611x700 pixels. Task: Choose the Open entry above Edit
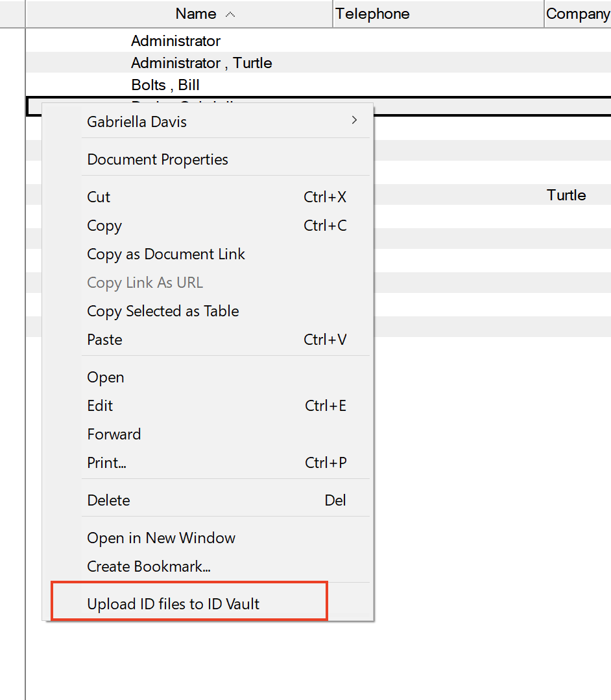tap(106, 377)
